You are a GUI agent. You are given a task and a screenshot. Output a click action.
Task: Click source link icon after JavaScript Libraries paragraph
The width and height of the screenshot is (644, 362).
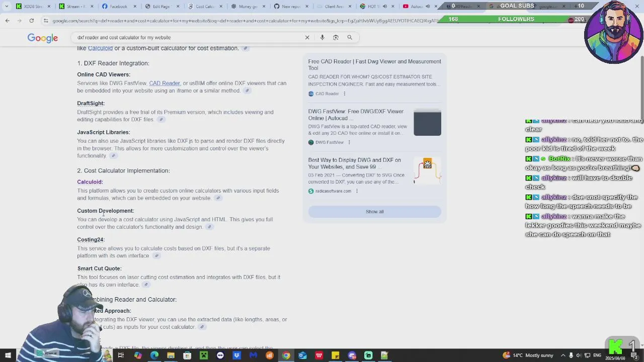click(x=113, y=156)
